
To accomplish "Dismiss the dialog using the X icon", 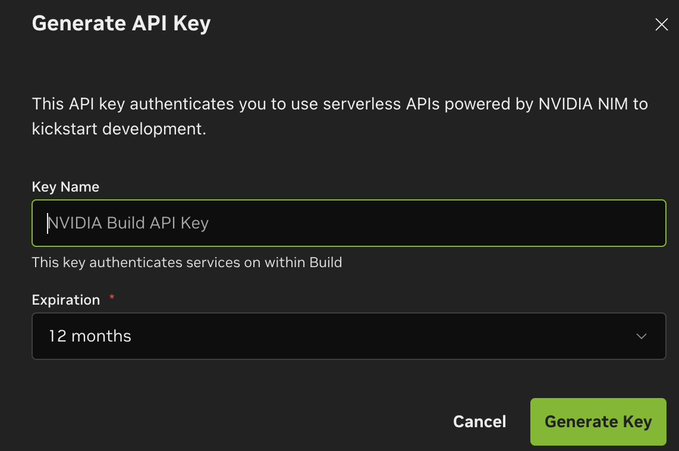I will click(x=661, y=24).
